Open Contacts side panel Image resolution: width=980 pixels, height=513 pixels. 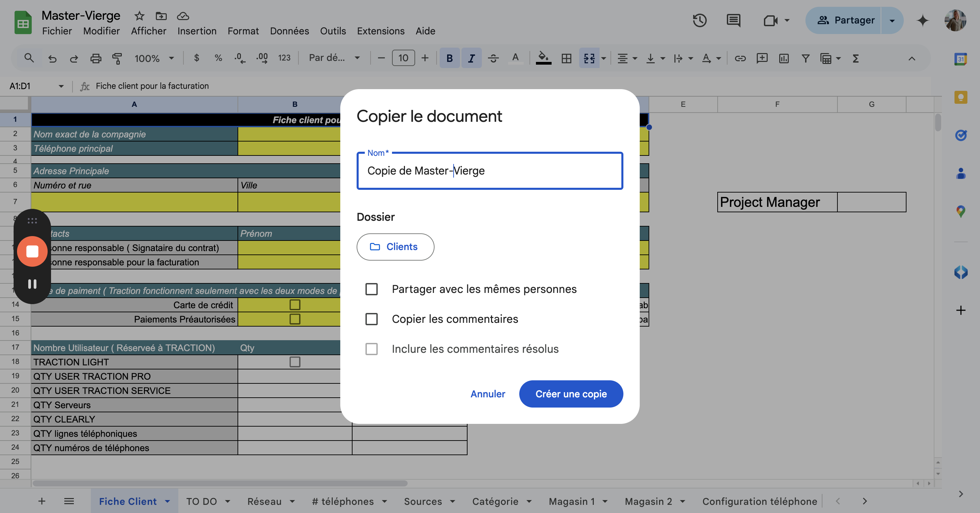[961, 173]
